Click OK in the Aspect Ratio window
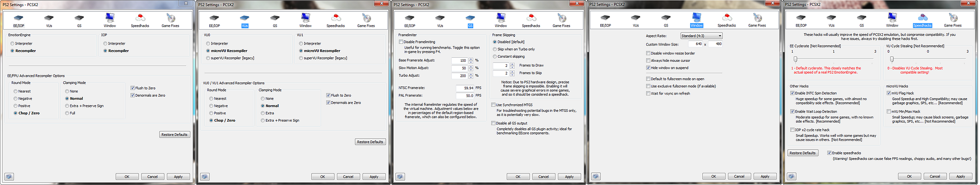The height and width of the screenshot is (185, 980). pos(714,176)
